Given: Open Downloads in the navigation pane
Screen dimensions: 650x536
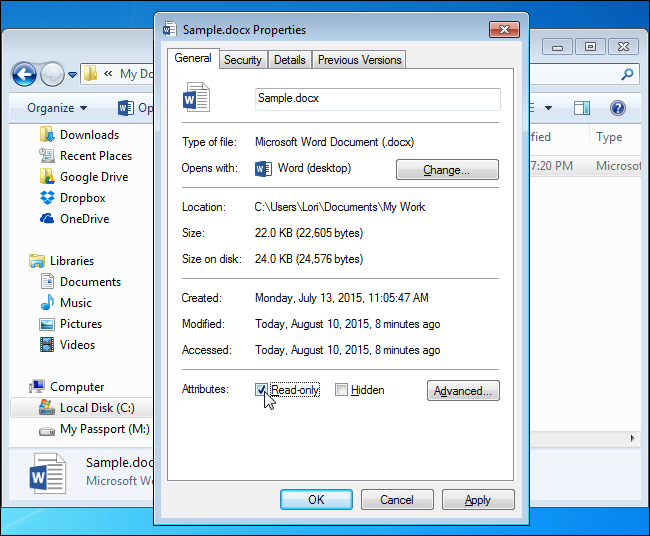Looking at the screenshot, I should pos(89,135).
